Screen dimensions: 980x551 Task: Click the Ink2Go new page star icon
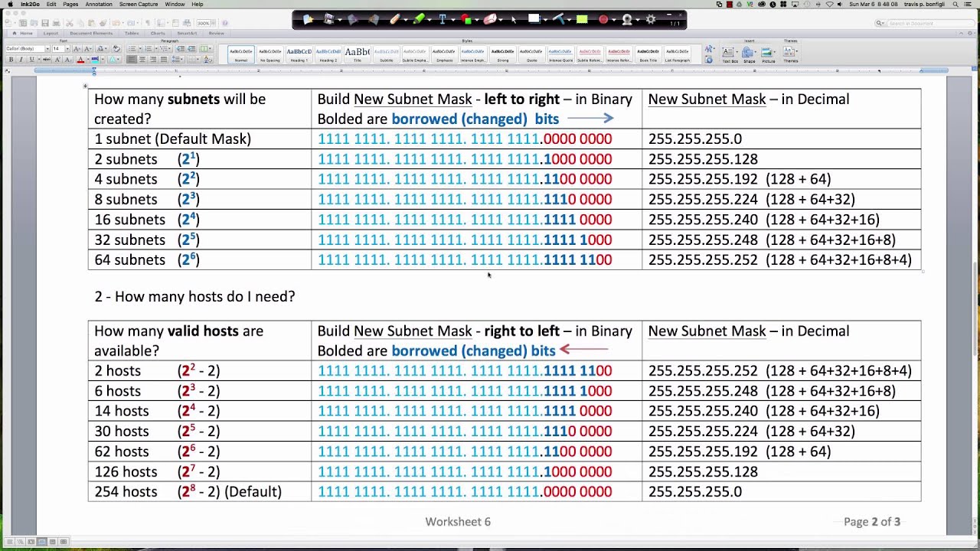pos(309,19)
